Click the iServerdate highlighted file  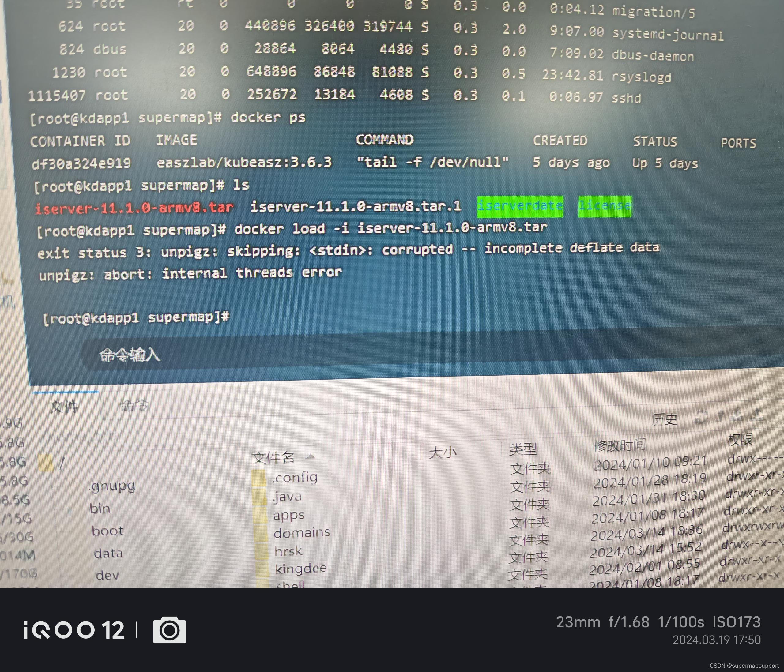pos(519,205)
